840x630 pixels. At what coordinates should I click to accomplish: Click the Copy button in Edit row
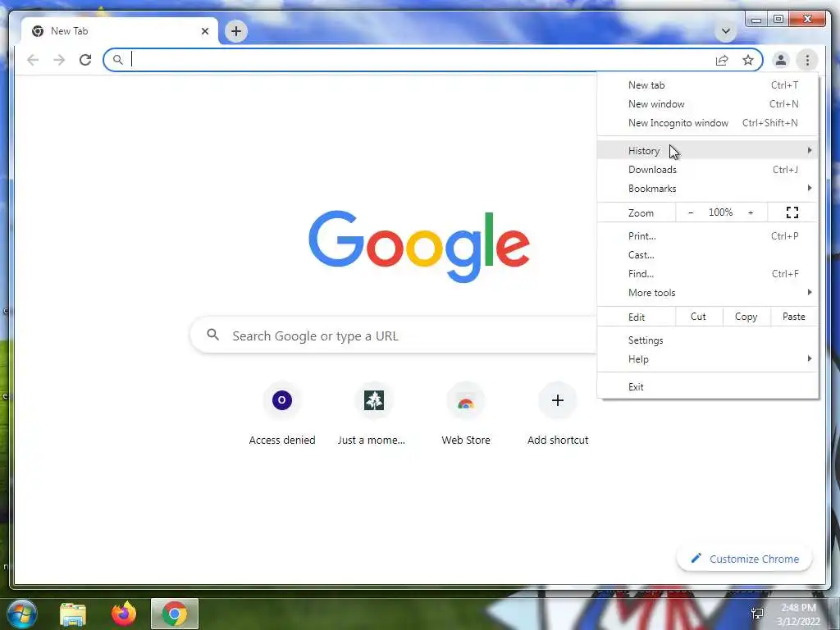pyautogui.click(x=746, y=317)
